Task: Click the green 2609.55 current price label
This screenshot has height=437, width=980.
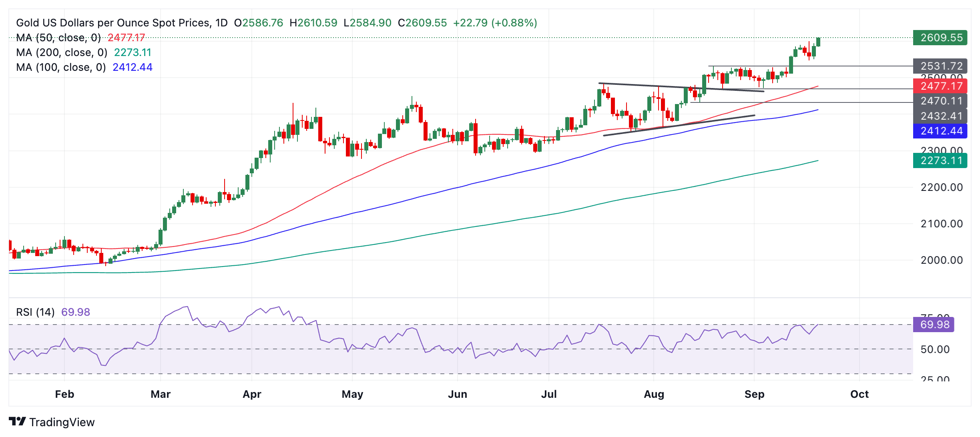Action: pos(940,38)
